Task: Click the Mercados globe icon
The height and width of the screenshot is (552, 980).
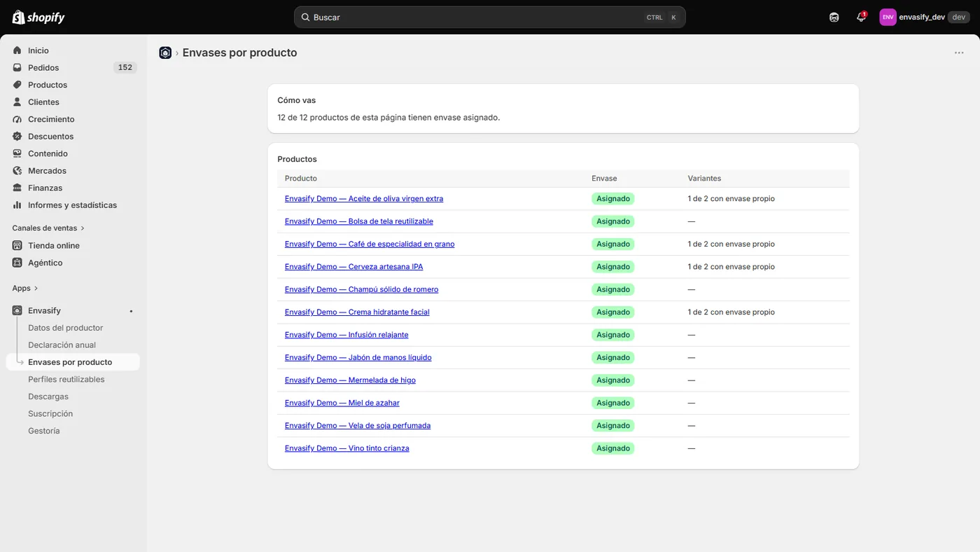Action: pos(17,171)
